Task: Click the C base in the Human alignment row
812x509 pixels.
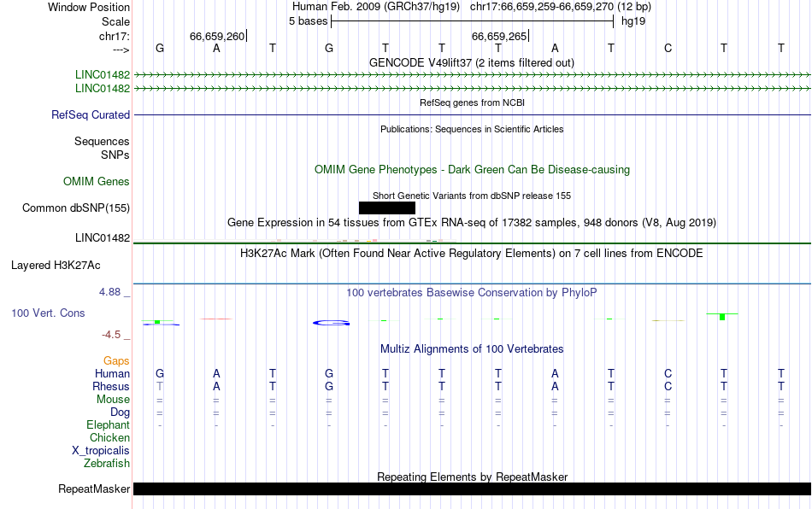Action: click(668, 373)
